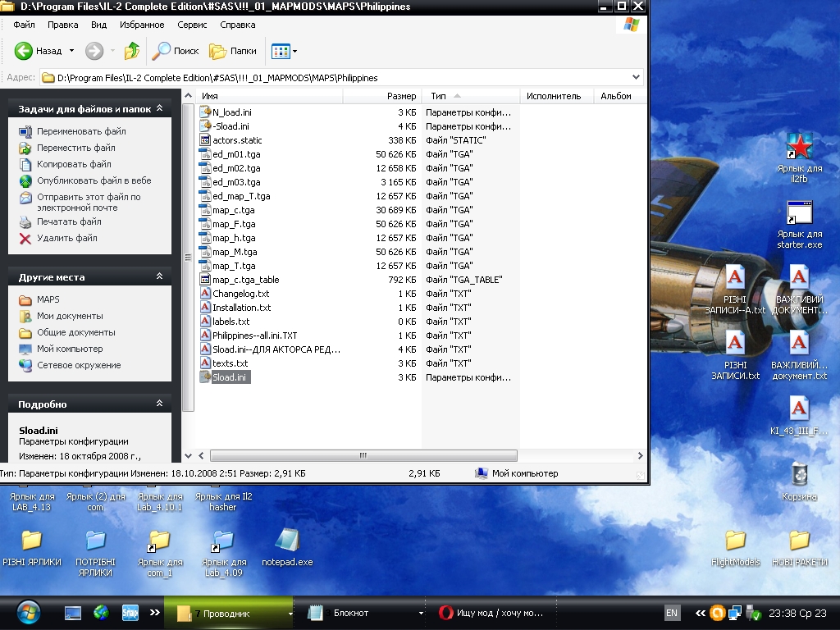Screen dimensions: 840x630
Task: Collapse the 'Задачи для файлов и папок' panel
Action: (x=159, y=108)
